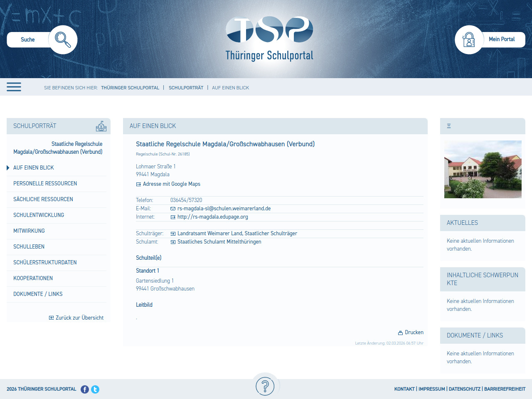Open the Schulporträt breadcrumb link
This screenshot has height=399, width=532.
[x=186, y=88]
